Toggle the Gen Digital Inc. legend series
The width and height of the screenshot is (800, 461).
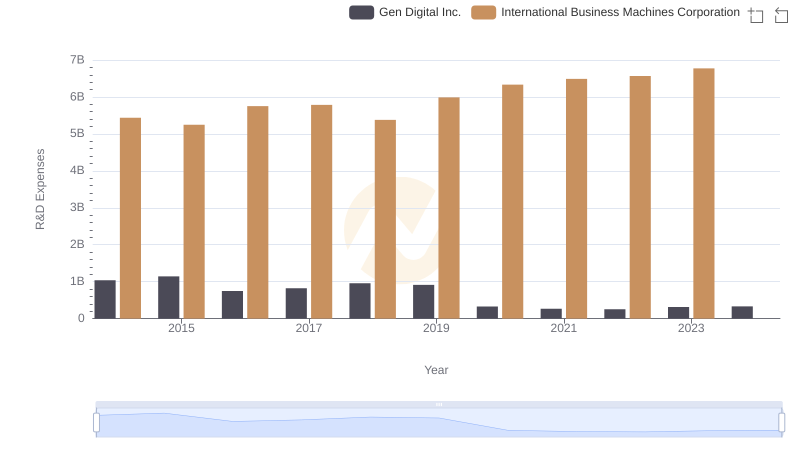tap(361, 12)
